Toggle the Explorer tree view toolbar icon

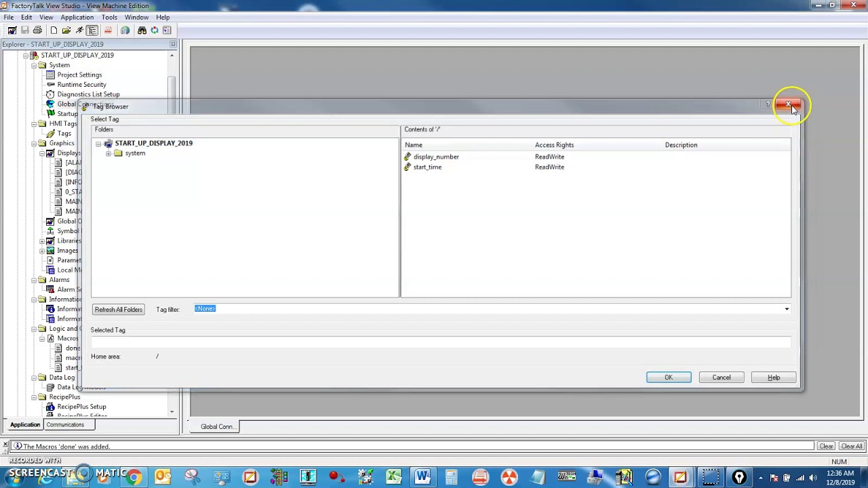pyautogui.click(x=92, y=30)
